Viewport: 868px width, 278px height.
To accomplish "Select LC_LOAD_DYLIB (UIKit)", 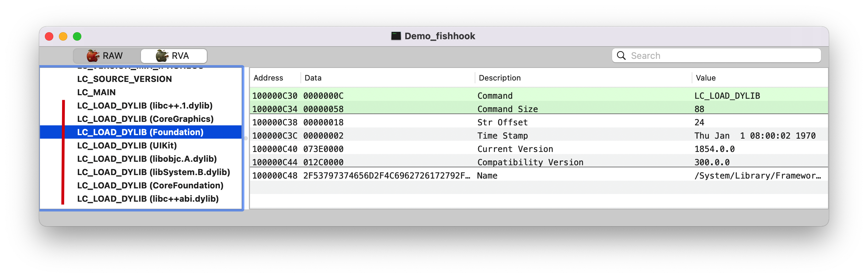I will coord(127,146).
